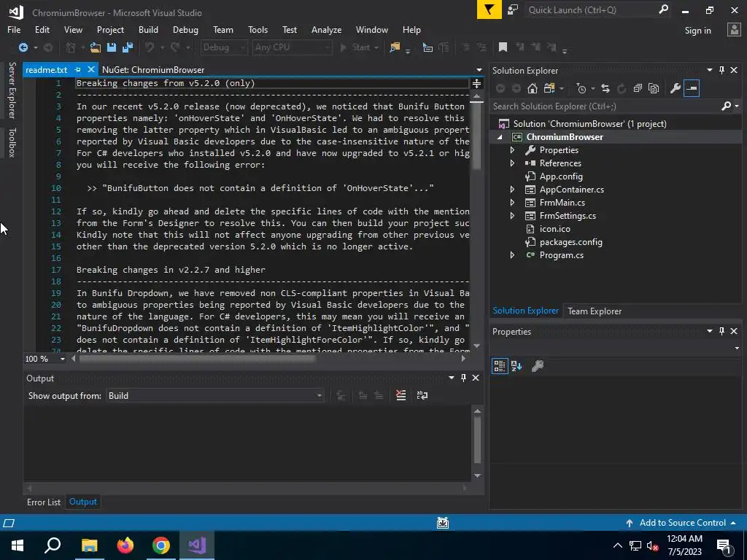Click Add to Source Control
The image size is (747, 560).
pos(682,523)
